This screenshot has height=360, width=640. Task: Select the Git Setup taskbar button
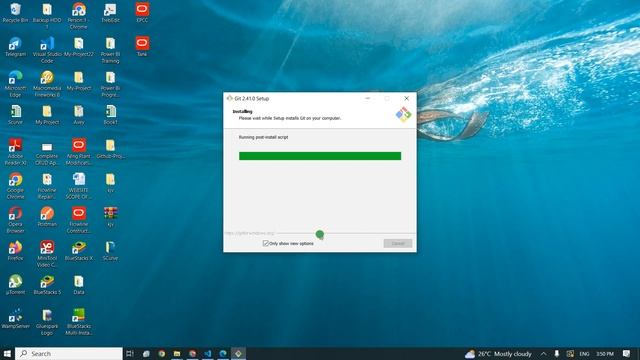[x=238, y=353]
